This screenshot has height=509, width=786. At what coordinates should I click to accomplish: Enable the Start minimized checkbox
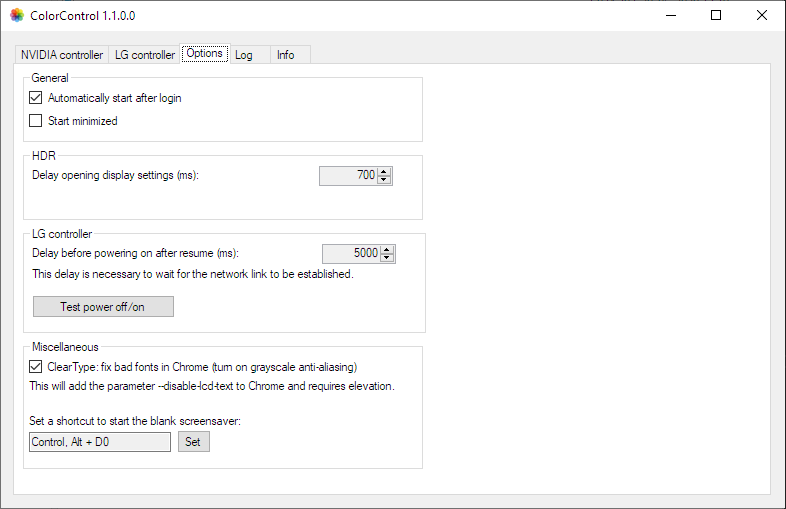tap(36, 121)
